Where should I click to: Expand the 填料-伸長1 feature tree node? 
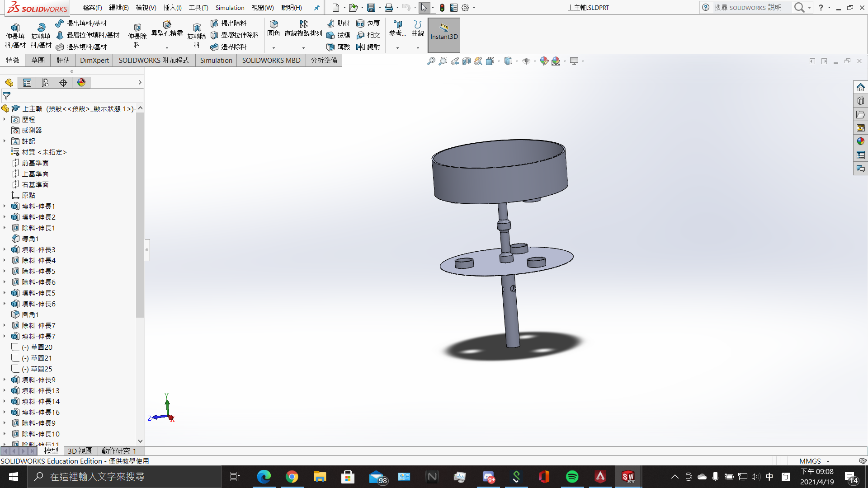(x=5, y=206)
